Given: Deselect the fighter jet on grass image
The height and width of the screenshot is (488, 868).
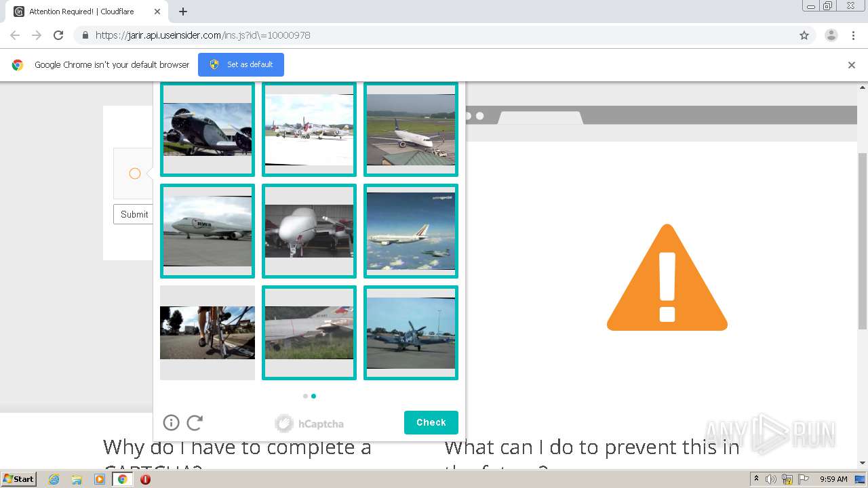Looking at the screenshot, I should tap(309, 333).
